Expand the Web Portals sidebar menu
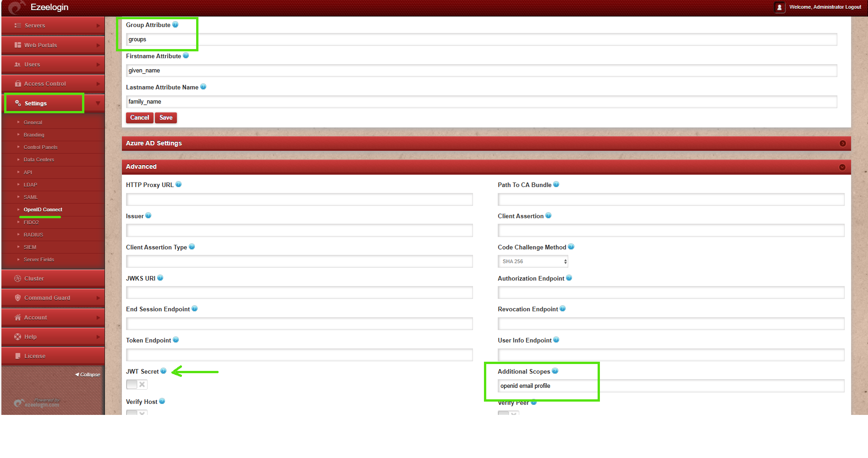Screen dimensions: 868x458 pyautogui.click(x=53, y=45)
